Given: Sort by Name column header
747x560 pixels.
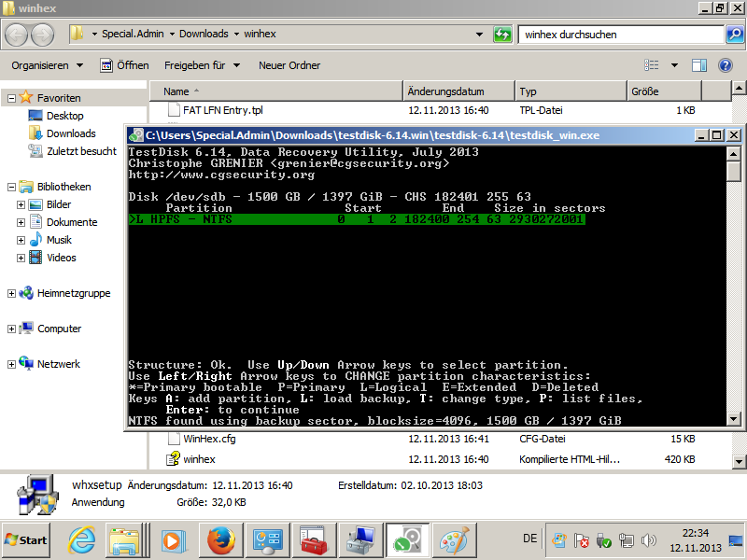Looking at the screenshot, I should (276, 91).
